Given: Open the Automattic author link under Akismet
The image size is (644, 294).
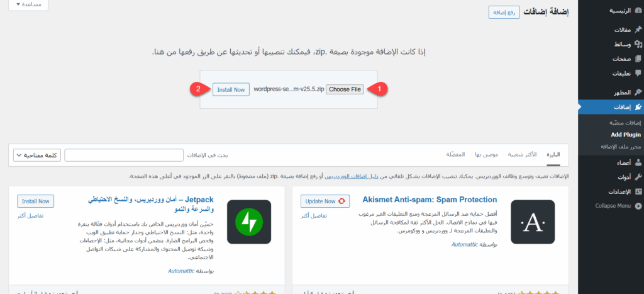Looking at the screenshot, I should tap(465, 244).
